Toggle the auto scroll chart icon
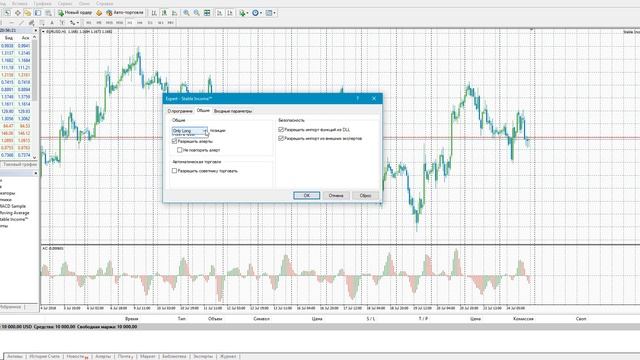This screenshot has width=640, height=360. (219, 13)
